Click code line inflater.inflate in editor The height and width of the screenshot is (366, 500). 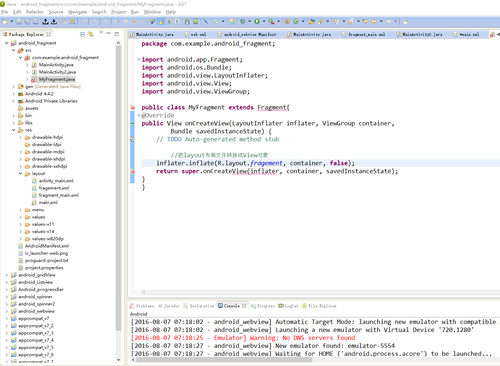point(255,163)
